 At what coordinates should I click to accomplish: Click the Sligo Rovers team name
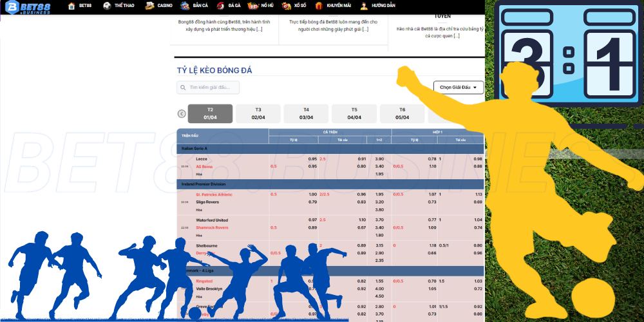[207, 202]
